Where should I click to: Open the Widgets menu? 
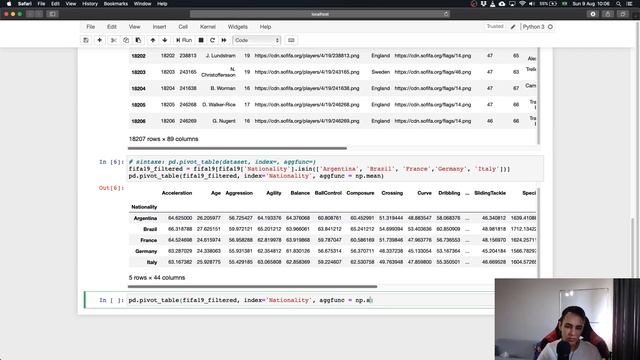pyautogui.click(x=238, y=27)
